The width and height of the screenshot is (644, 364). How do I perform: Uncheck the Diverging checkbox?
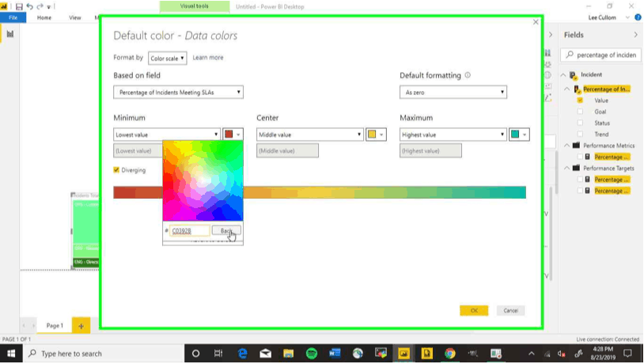pyautogui.click(x=116, y=169)
